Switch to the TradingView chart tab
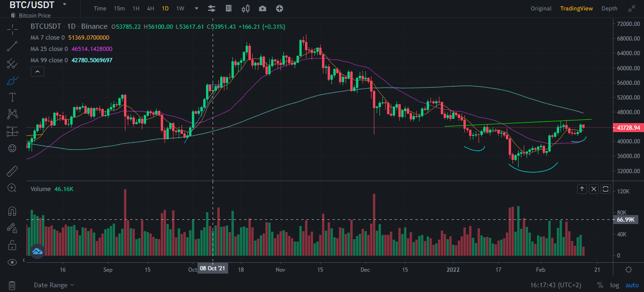Viewport: 644px width, 292px height. (x=577, y=8)
